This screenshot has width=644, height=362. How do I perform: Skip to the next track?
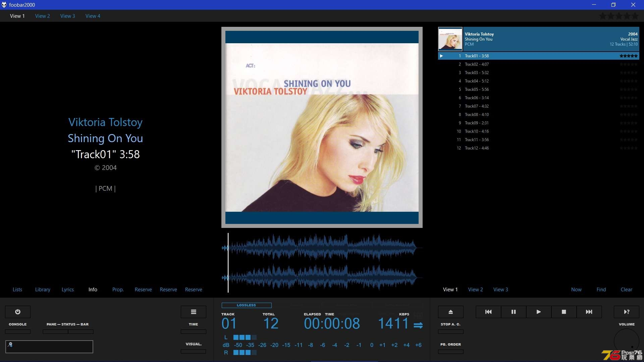(589, 312)
